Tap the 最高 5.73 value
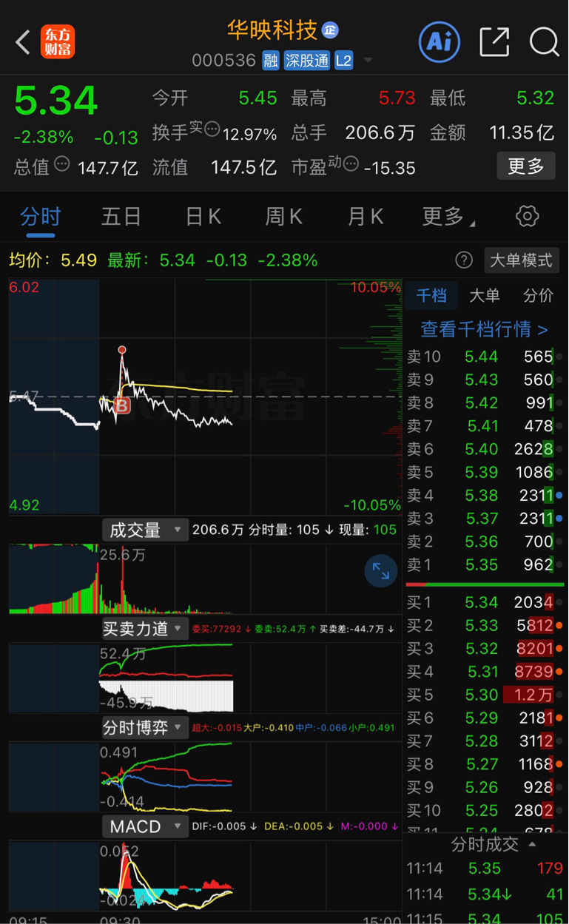This screenshot has width=569, height=924. point(397,98)
